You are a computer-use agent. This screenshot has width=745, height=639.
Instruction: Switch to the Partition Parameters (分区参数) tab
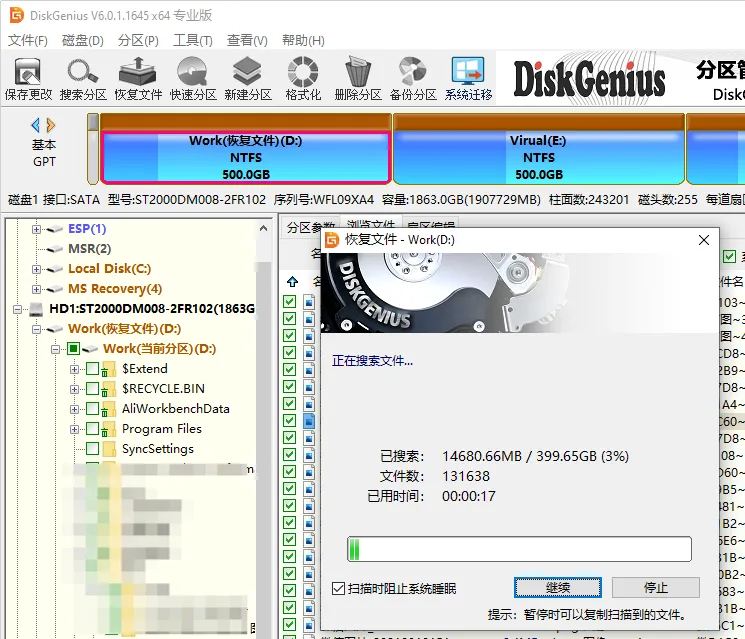[311, 226]
